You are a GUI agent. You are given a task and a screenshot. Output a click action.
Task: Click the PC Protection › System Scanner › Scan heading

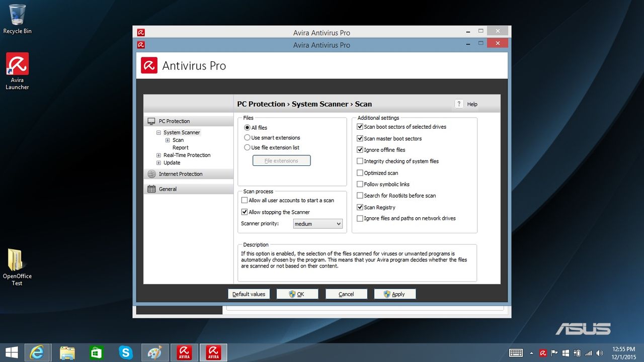click(x=304, y=104)
